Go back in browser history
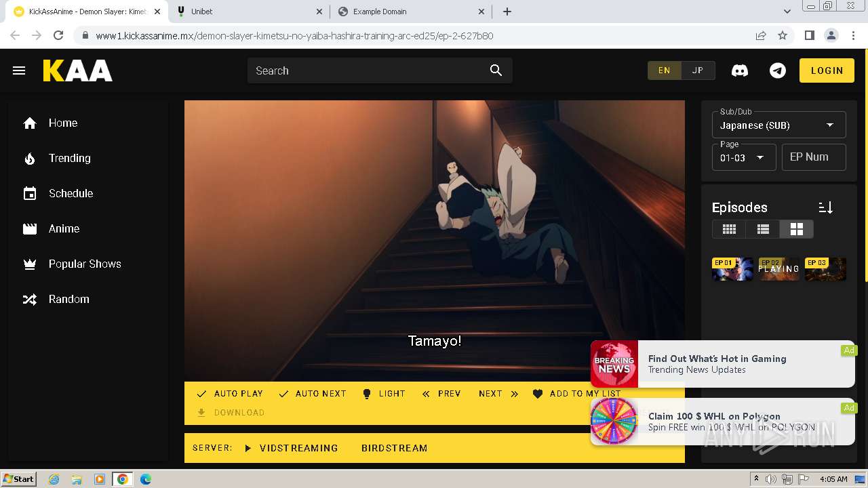 [15, 35]
